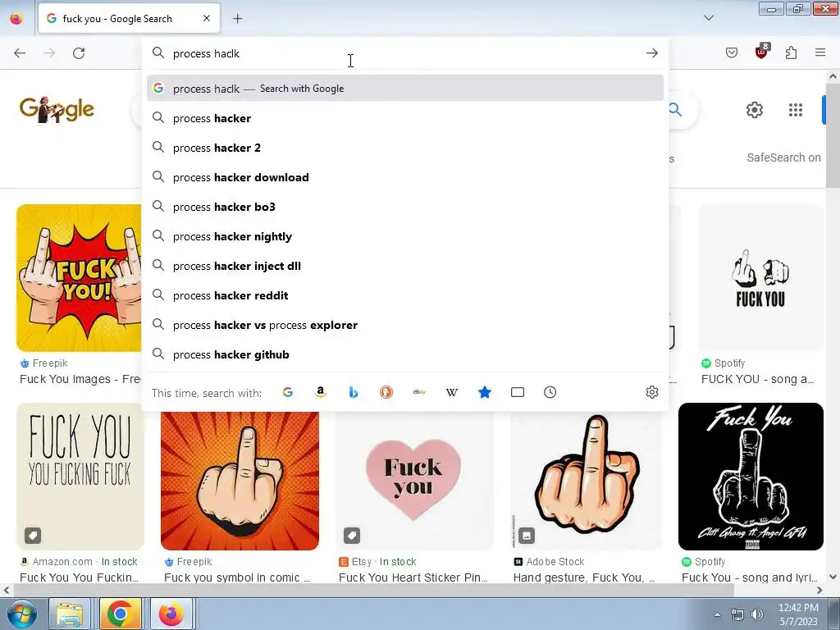Open 'Fuck You Heart Sticker Pin...' link
Image resolution: width=840 pixels, height=630 pixels.
(413, 577)
